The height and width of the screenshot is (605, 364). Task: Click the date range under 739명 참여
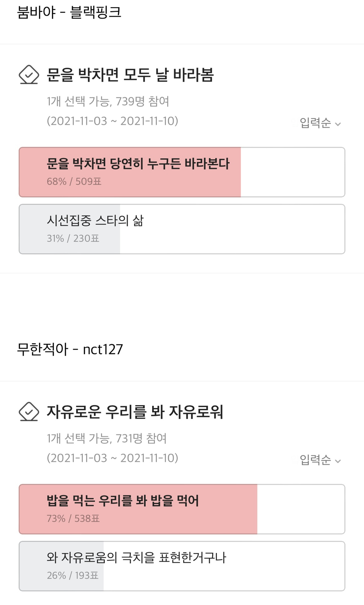(x=112, y=121)
